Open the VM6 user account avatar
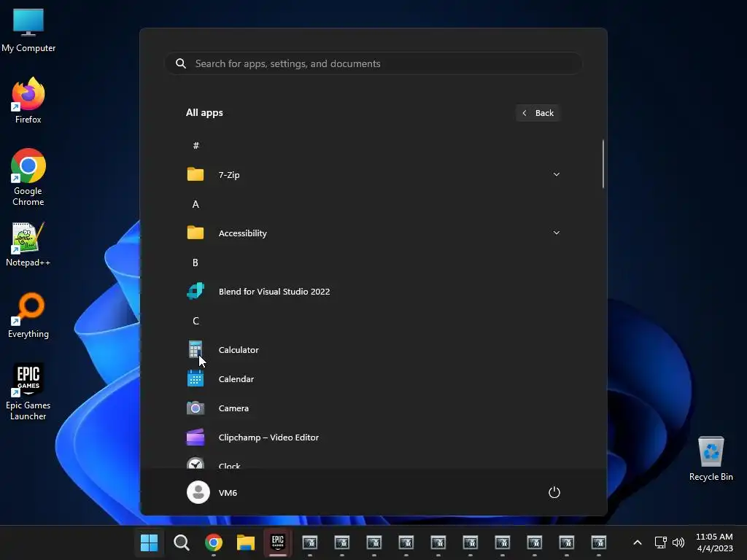 (198, 492)
